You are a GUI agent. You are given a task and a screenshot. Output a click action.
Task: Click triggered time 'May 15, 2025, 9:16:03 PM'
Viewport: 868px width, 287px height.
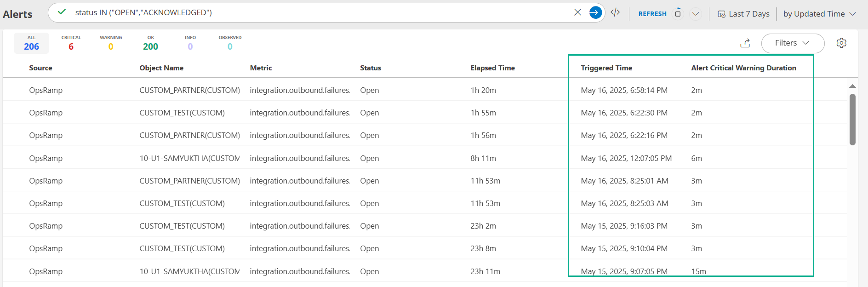pyautogui.click(x=624, y=226)
